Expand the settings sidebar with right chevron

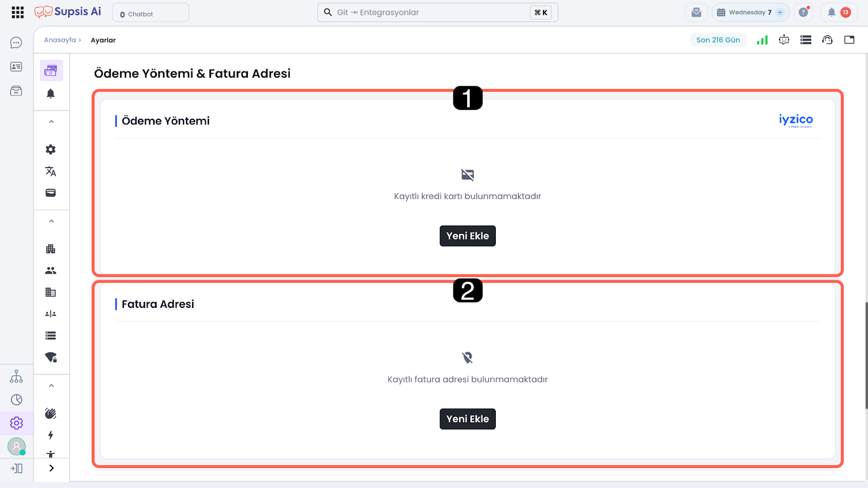[52, 468]
